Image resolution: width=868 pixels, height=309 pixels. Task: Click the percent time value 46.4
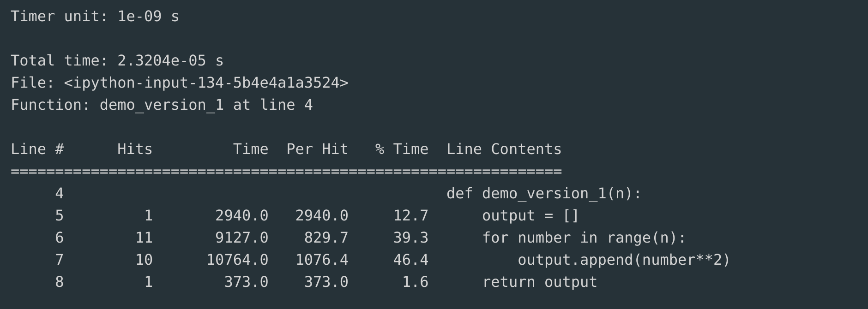tap(410, 260)
